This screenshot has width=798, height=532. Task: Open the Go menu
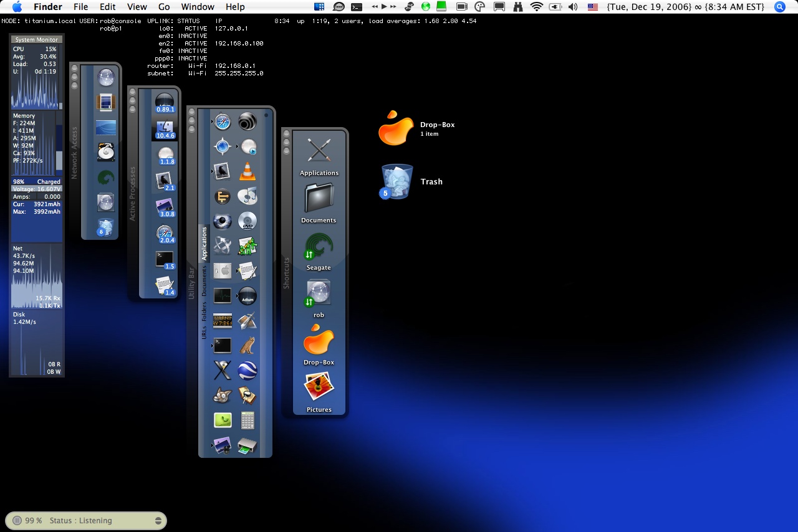click(164, 7)
